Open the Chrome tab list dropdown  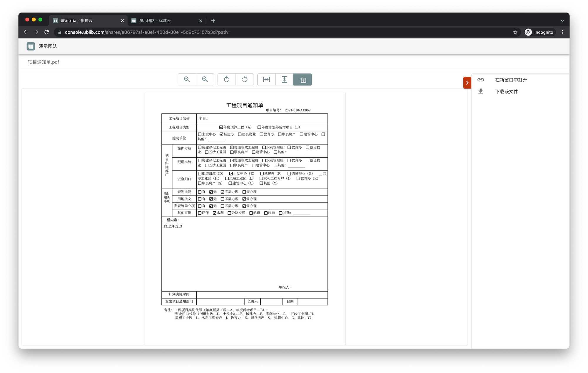pyautogui.click(x=562, y=21)
